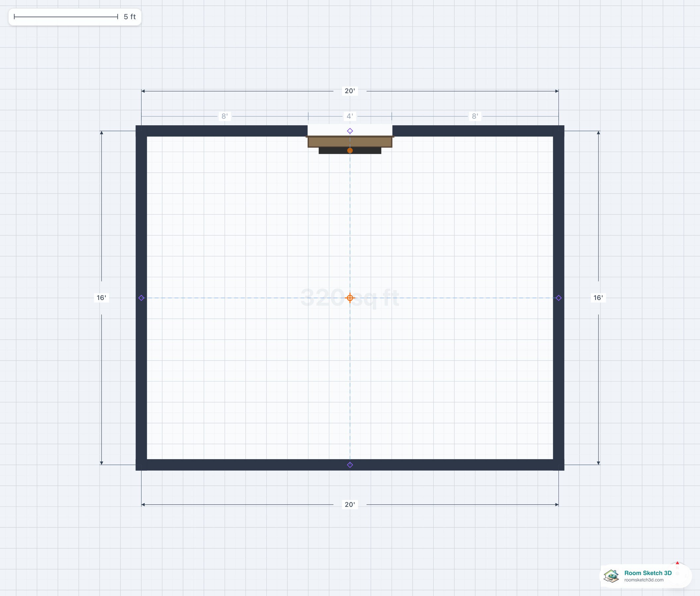
Task: Select the brown door panel in top wall
Action: [x=350, y=142]
